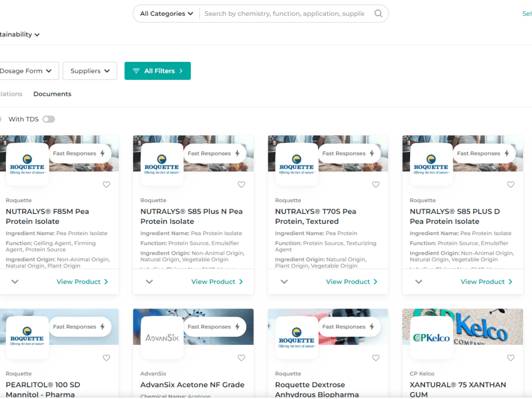Click CP Kelco supplier name text
Viewport: 532px width, 399px height.
pyautogui.click(x=422, y=373)
